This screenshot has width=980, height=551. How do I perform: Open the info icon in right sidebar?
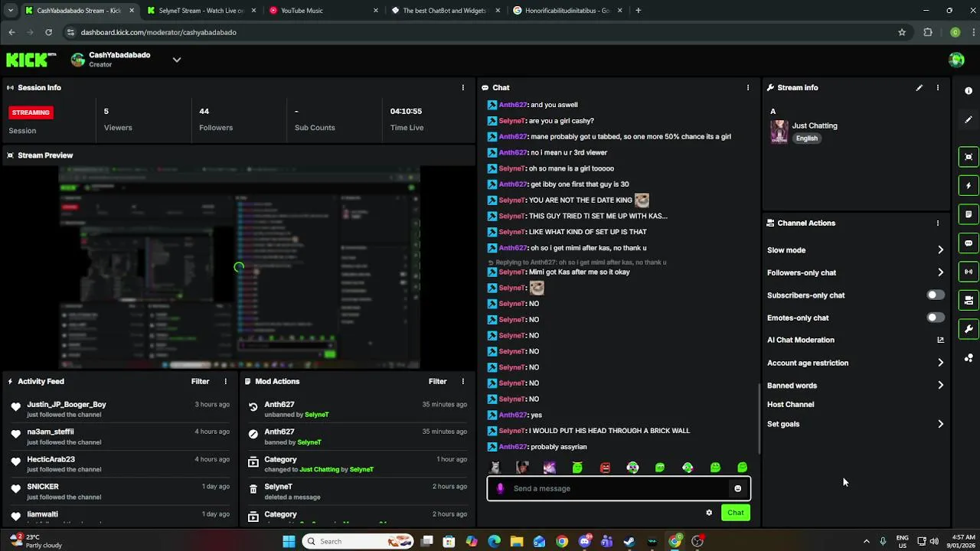pos(969,90)
